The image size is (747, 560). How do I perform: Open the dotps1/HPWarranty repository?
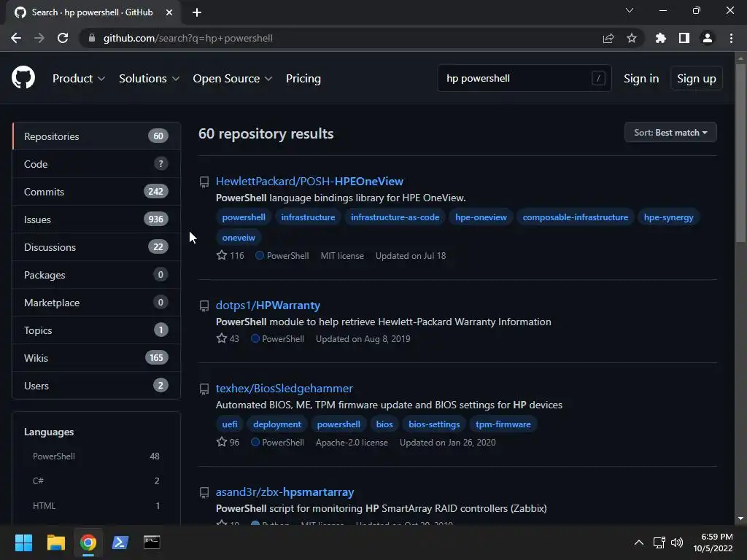click(x=268, y=305)
